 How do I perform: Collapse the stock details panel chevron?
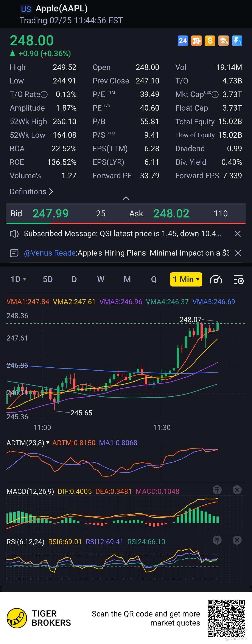pos(126,198)
